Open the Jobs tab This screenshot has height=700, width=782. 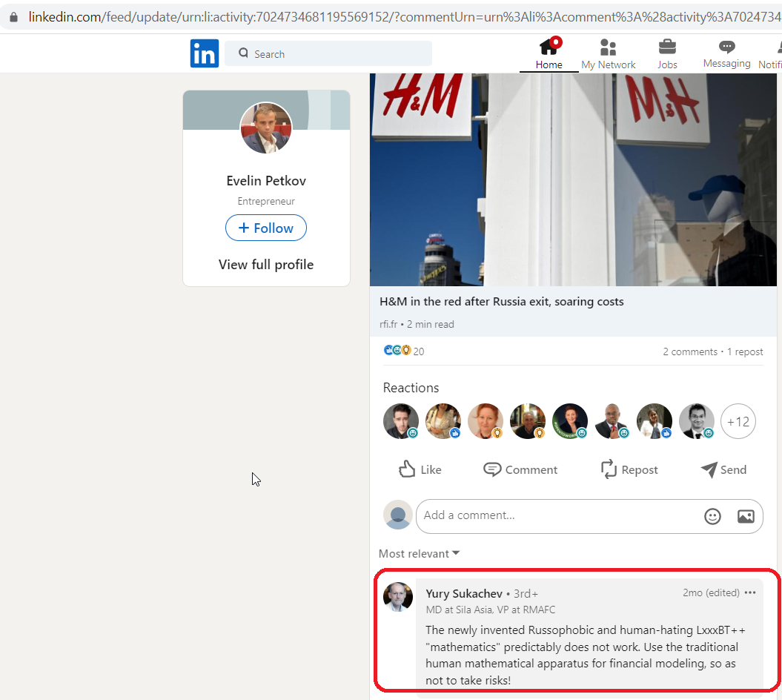coord(667,54)
